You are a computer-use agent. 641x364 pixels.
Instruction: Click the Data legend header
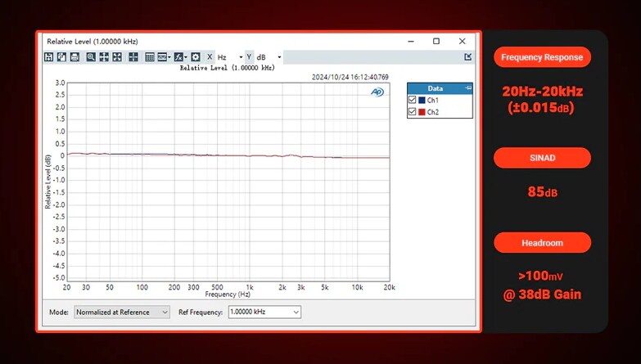(x=440, y=88)
